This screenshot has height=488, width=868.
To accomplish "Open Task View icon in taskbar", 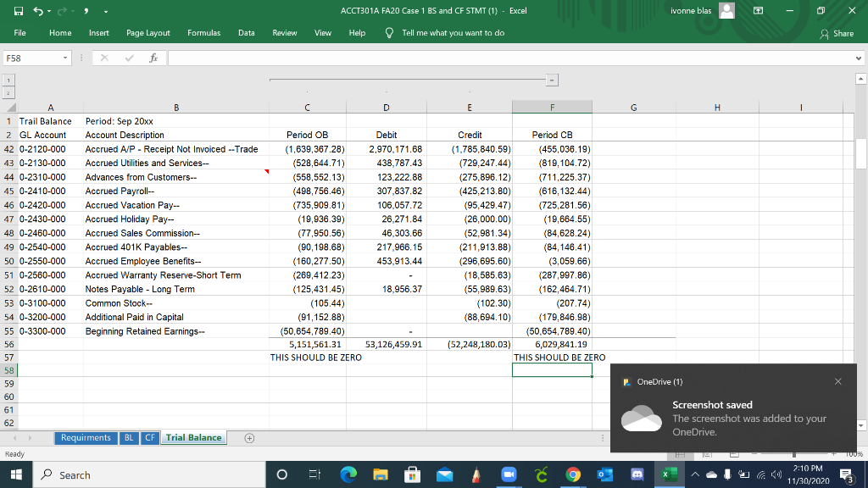I will tap(314, 474).
